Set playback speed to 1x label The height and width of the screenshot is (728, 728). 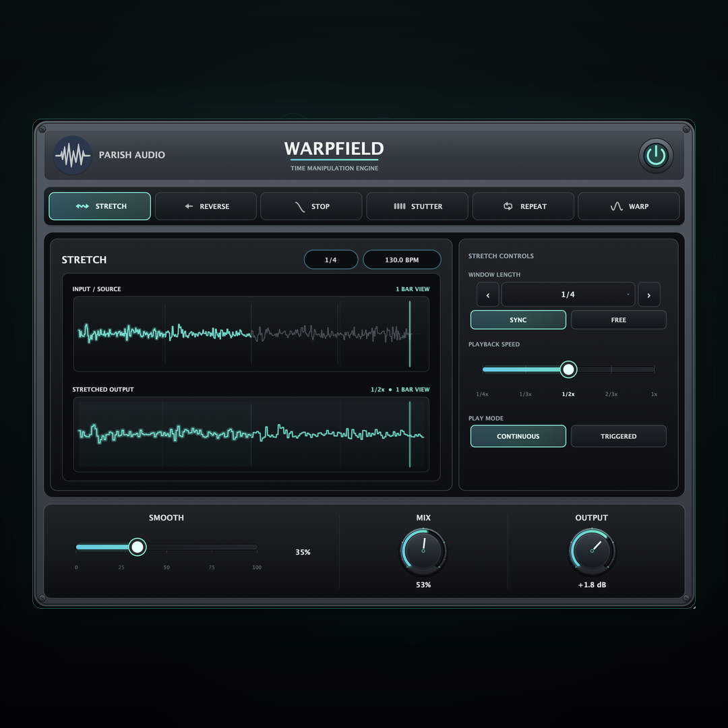654,394
